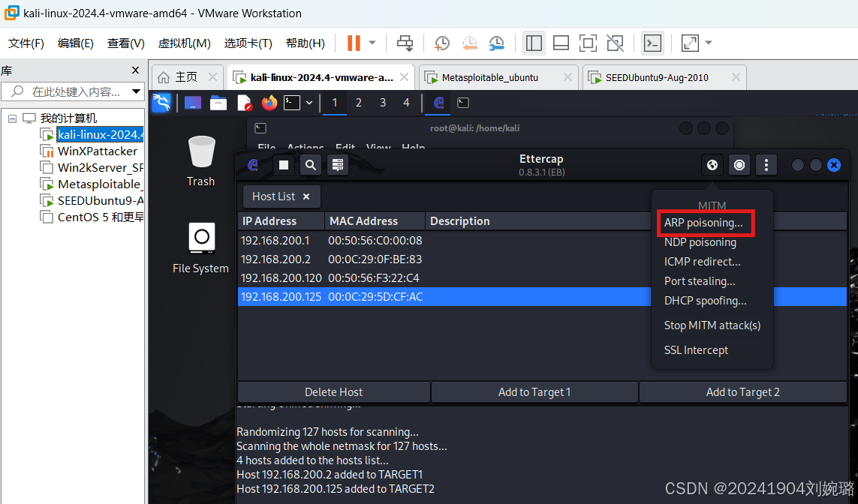Open the 选项卡(T) menu
Screen dimensions: 858x504
pyautogui.click(x=248, y=43)
